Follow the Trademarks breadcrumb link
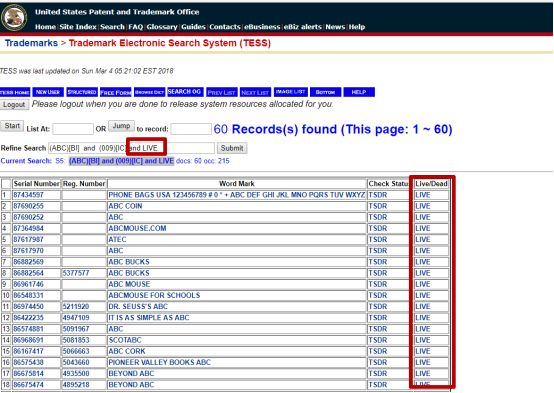 [x=31, y=43]
